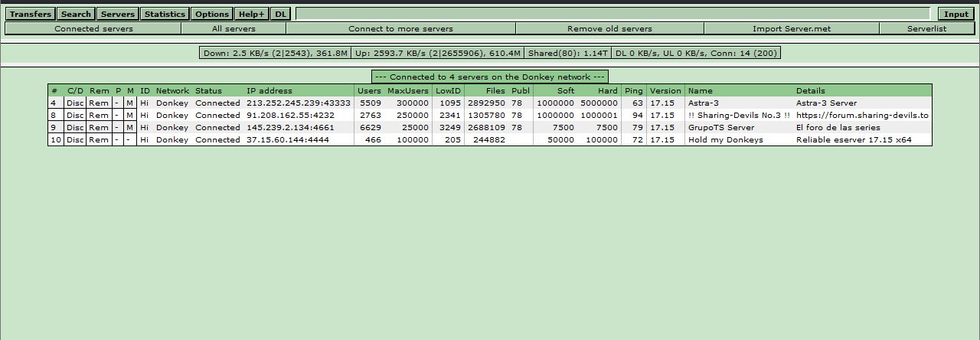The image size is (980, 340).
Task: Open the Statistics section
Action: pyautogui.click(x=165, y=14)
